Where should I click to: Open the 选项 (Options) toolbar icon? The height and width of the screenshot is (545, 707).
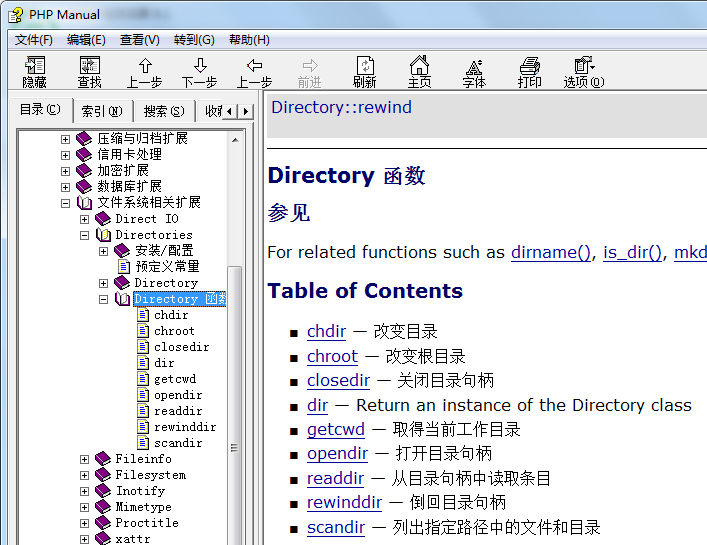click(x=584, y=71)
